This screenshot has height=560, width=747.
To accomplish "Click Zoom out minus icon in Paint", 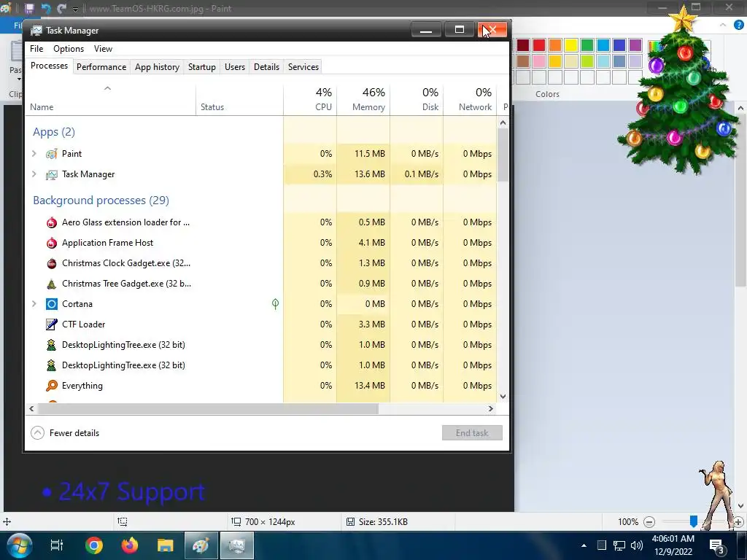I will tap(649, 522).
